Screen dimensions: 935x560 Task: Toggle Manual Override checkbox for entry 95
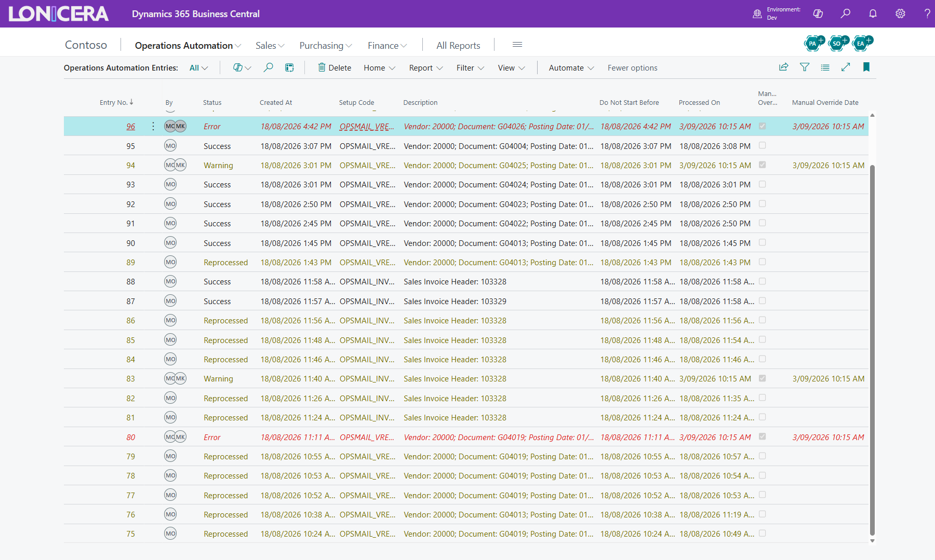tap(762, 146)
